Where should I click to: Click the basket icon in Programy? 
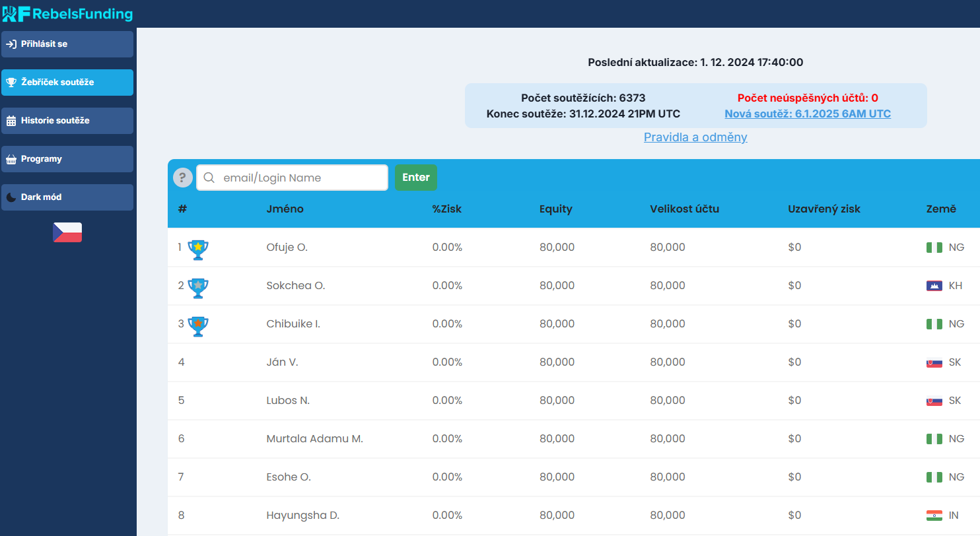coord(11,159)
